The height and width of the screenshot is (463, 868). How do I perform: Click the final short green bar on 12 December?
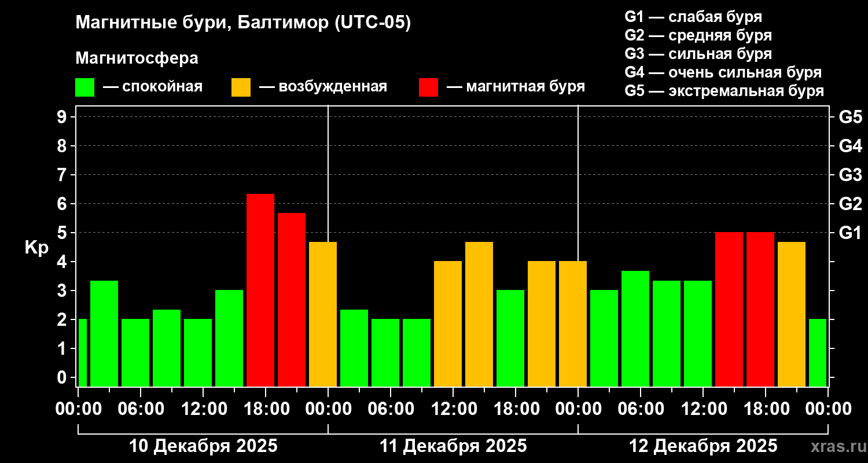pos(818,352)
